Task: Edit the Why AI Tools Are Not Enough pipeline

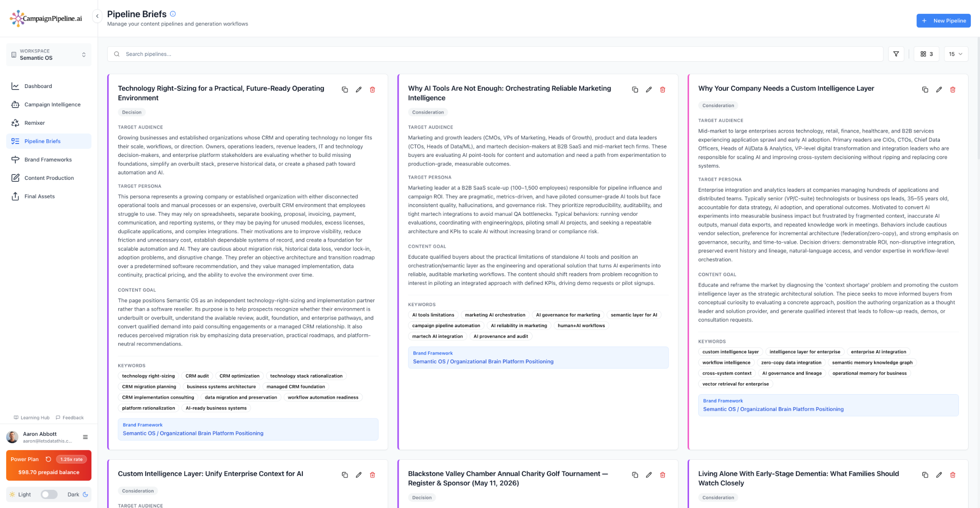Action: click(649, 89)
